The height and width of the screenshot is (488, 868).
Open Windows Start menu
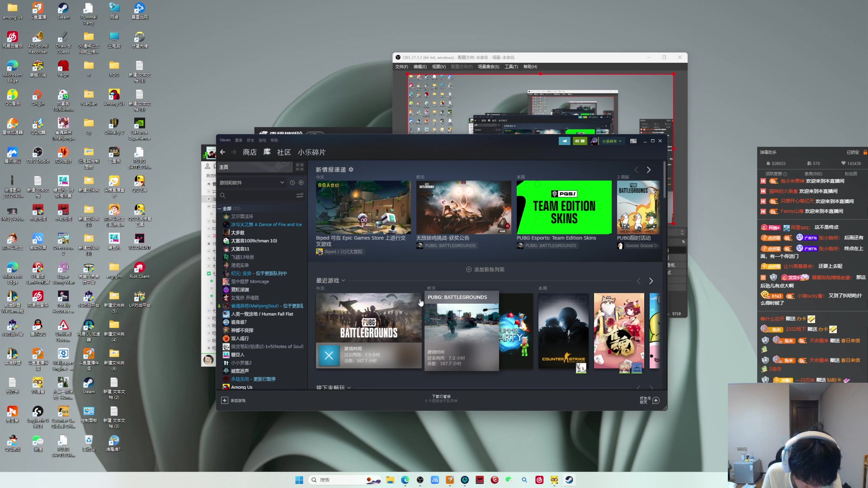click(299, 480)
